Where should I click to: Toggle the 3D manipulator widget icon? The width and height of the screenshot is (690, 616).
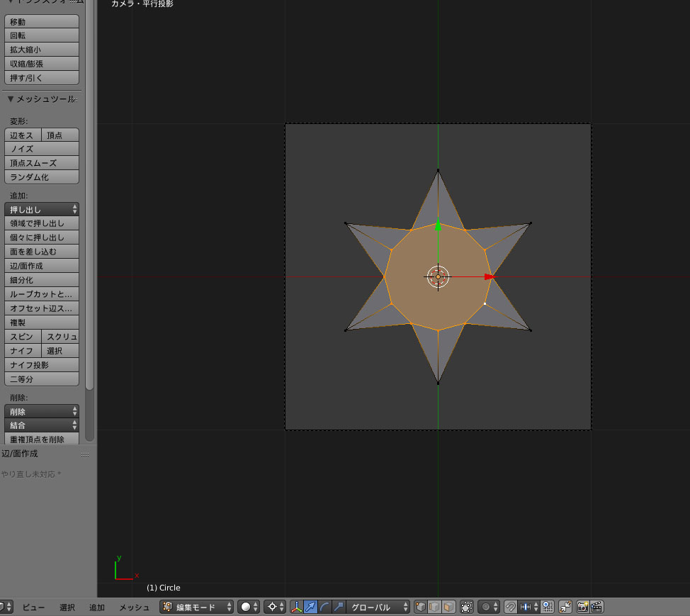tap(297, 607)
